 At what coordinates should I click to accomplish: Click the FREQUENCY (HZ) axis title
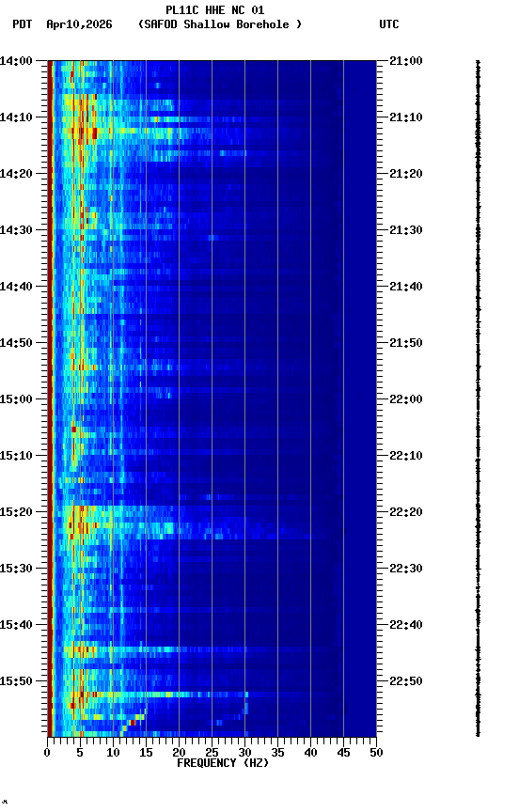(223, 763)
